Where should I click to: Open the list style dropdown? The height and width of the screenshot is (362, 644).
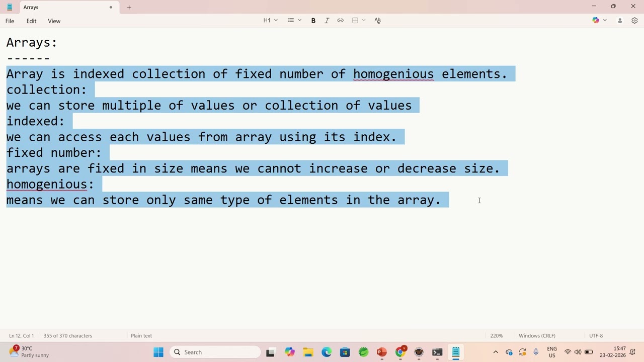tap(294, 21)
